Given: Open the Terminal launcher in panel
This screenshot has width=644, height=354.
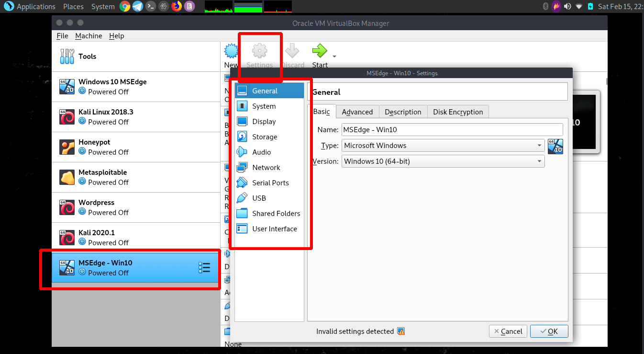Looking at the screenshot, I should [151, 6].
